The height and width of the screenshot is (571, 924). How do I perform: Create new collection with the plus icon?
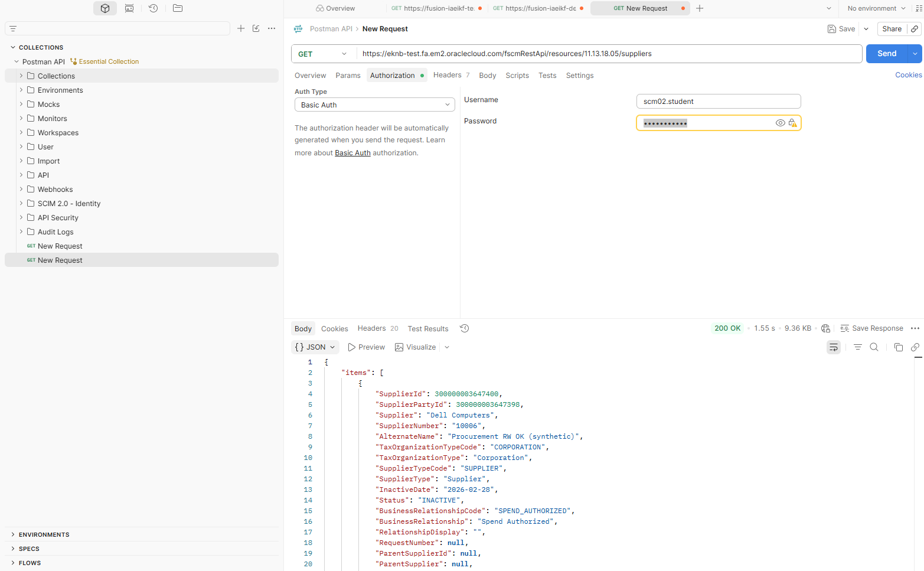[241, 28]
